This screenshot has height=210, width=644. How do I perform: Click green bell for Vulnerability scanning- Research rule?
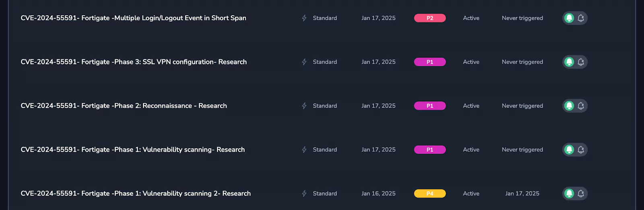[569, 150]
